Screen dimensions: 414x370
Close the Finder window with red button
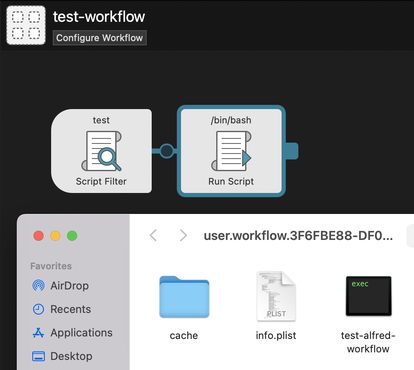tap(39, 236)
